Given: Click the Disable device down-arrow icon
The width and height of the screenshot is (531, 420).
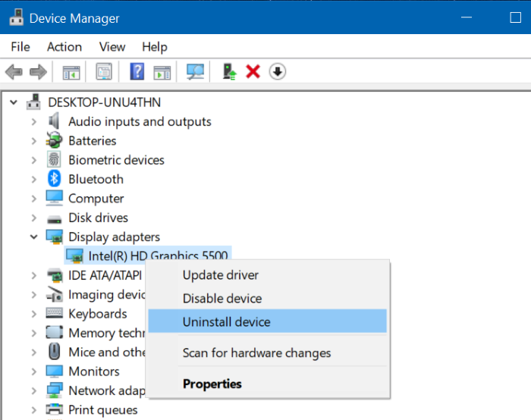Looking at the screenshot, I should pyautogui.click(x=278, y=72).
